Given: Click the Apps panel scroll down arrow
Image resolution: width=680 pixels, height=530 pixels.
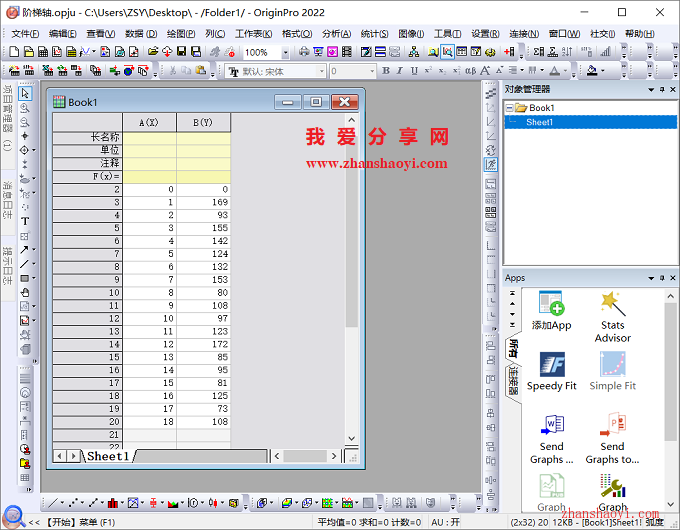Looking at the screenshot, I should point(670,504).
